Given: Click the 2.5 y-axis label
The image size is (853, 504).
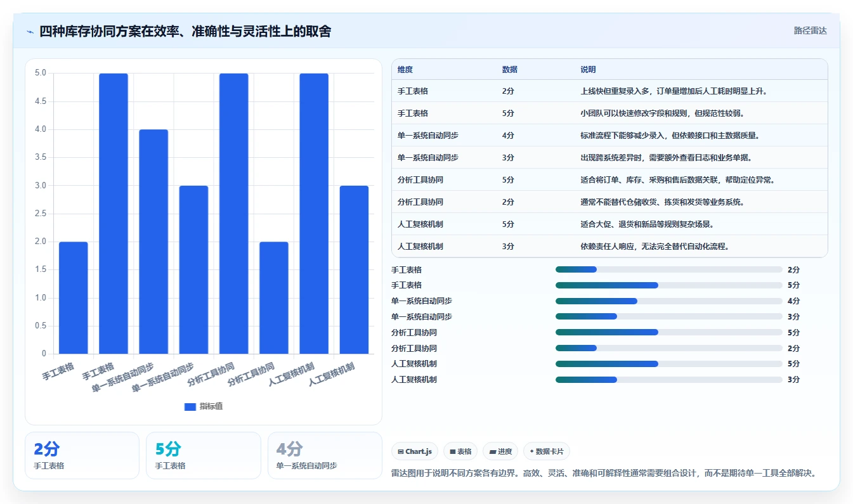Looking at the screenshot, I should [x=41, y=214].
